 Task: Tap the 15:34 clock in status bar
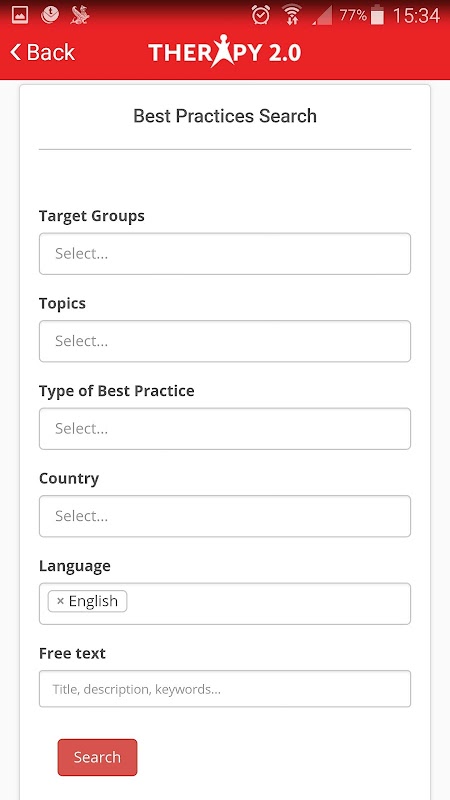coord(416,15)
